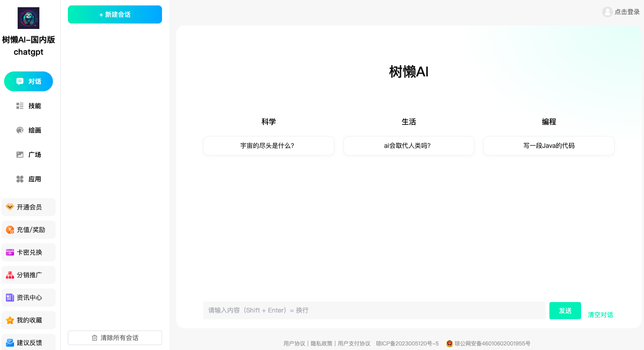644x350 pixels.
Task: Click 点击登录 to sign in
Action: pos(627,12)
